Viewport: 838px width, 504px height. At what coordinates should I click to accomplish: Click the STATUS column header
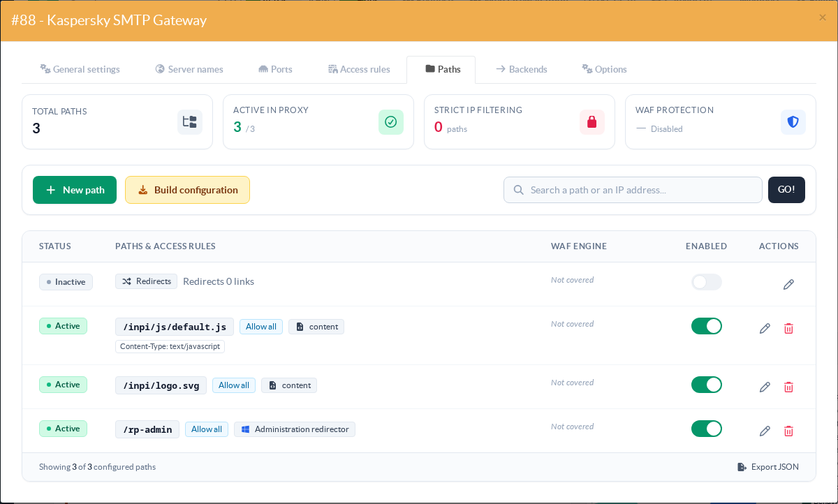coord(55,246)
